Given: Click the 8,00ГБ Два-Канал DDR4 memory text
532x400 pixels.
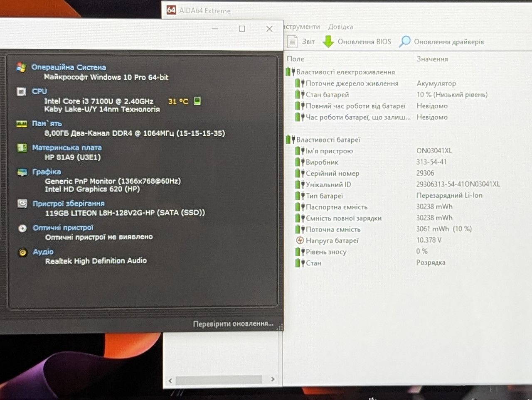Looking at the screenshot, I should point(135,133).
